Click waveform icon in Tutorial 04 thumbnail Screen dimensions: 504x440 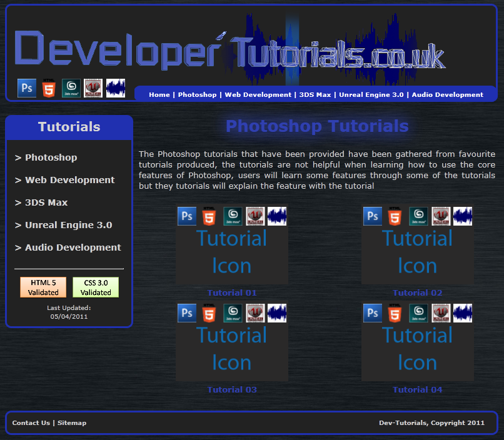463,313
